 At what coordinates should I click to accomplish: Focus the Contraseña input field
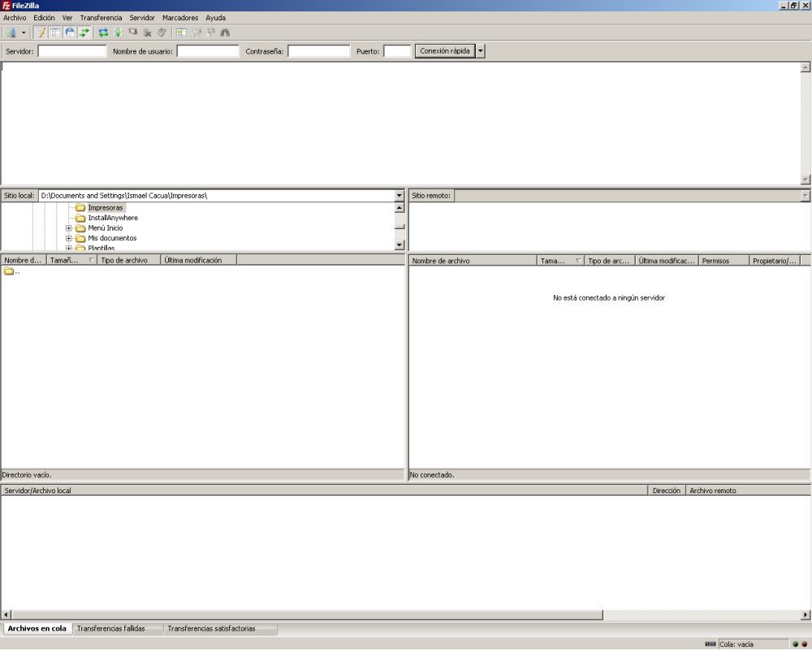pyautogui.click(x=319, y=51)
